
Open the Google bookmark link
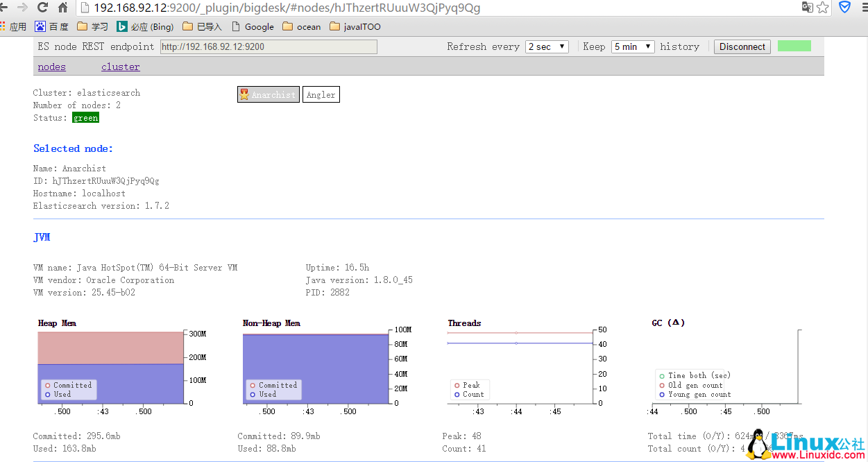click(253, 26)
